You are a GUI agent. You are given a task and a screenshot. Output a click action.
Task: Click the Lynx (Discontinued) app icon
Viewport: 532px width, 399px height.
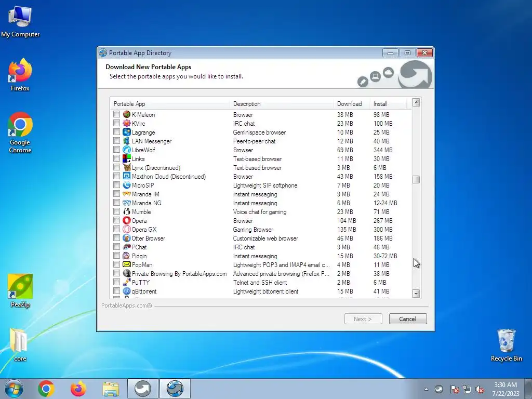[127, 167]
